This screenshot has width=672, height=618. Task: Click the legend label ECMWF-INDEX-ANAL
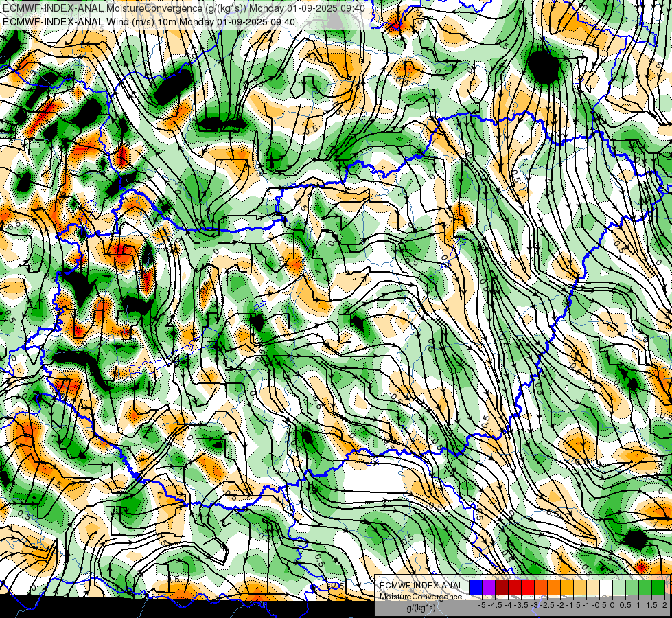pos(421,586)
